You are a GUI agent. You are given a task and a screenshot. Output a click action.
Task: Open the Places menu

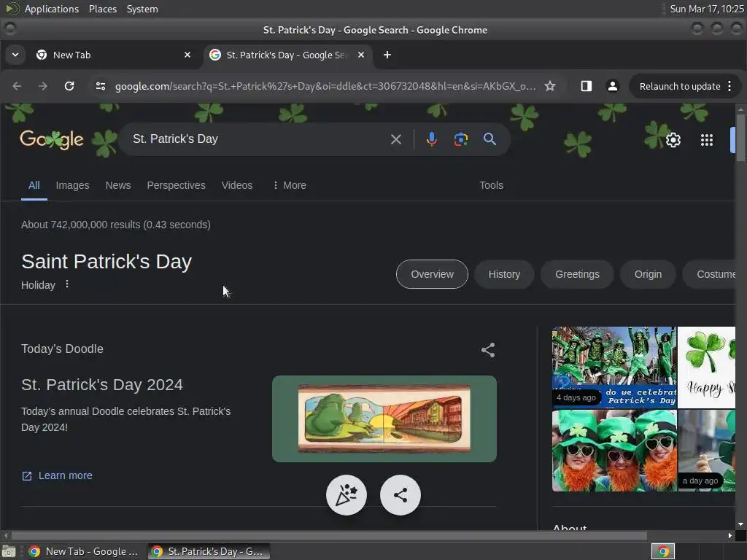pyautogui.click(x=102, y=9)
